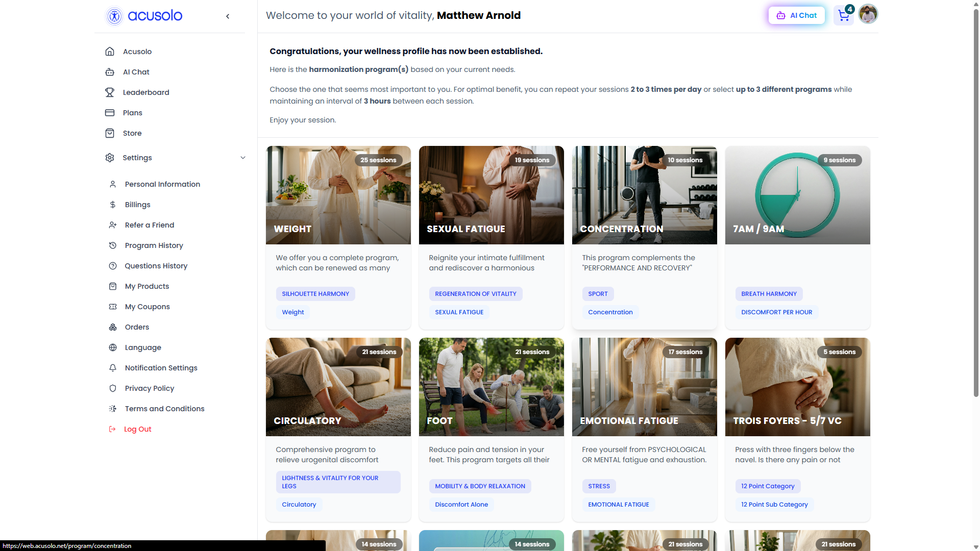Click the DISCOMFORT PER HOUR tag
The image size is (980, 551).
click(776, 312)
